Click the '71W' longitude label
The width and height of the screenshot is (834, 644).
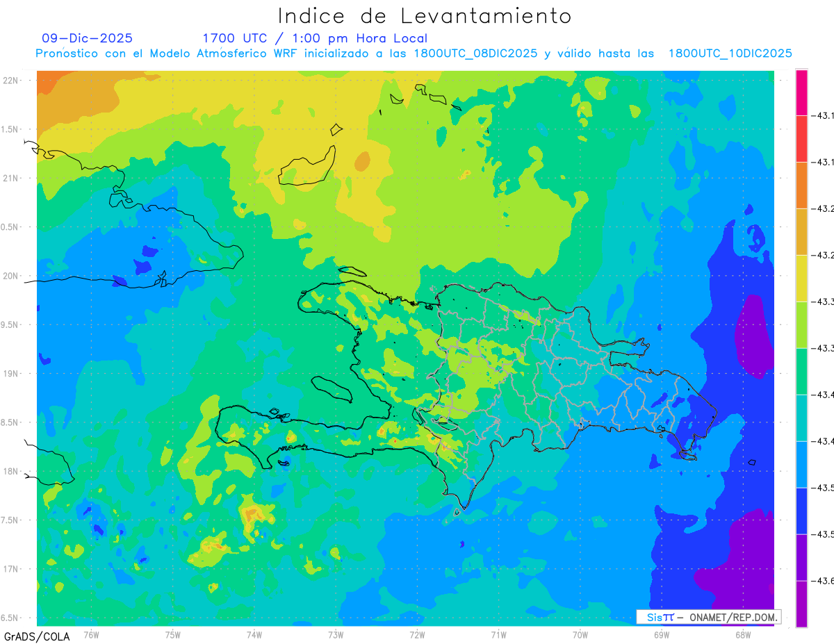click(498, 634)
